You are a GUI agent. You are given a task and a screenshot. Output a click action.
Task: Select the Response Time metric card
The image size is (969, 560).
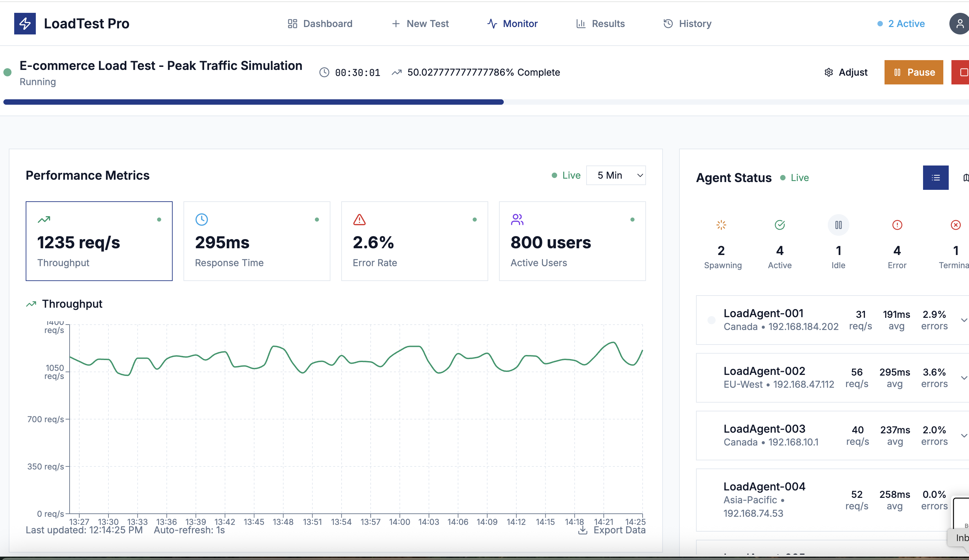click(256, 241)
